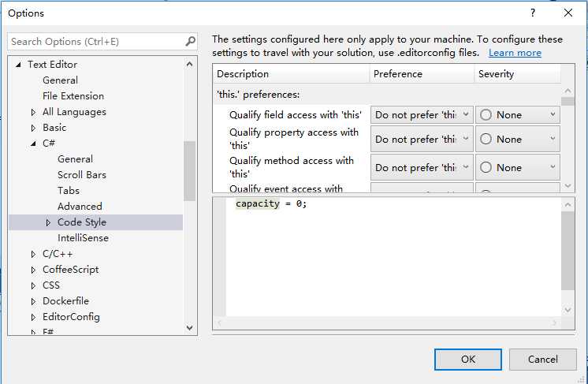Open severity dropdown for property access 'this'
The image size is (588, 384).
[518, 139]
